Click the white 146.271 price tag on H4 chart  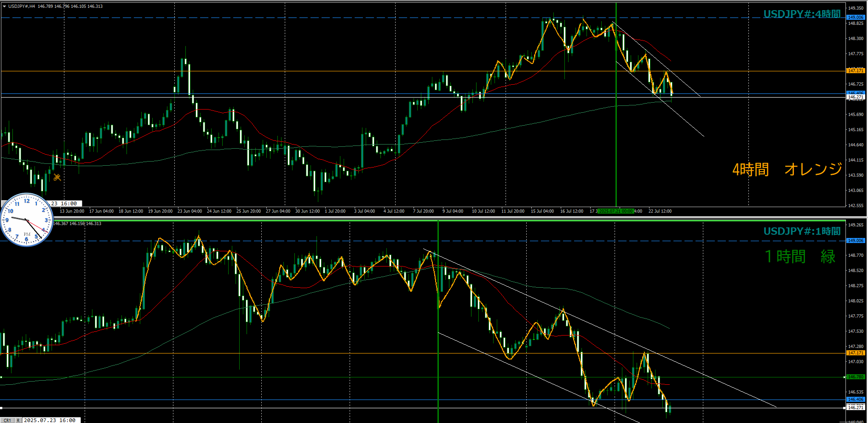click(x=856, y=97)
